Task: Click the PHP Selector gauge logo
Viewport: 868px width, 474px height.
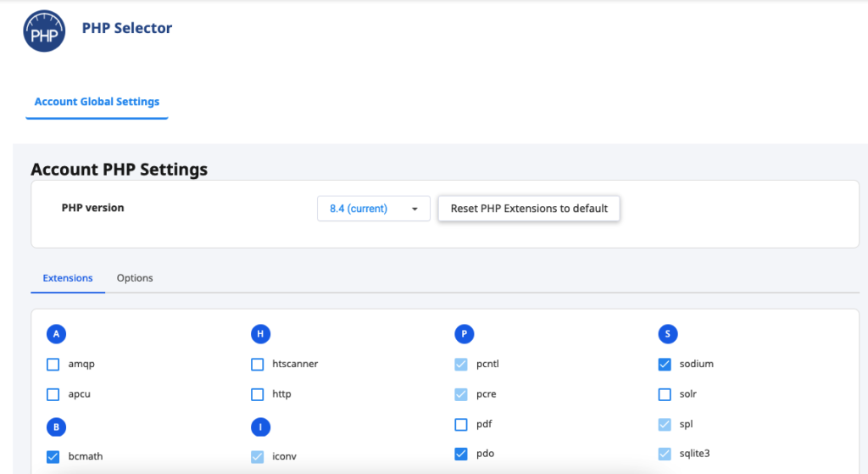Action: pos(44,31)
